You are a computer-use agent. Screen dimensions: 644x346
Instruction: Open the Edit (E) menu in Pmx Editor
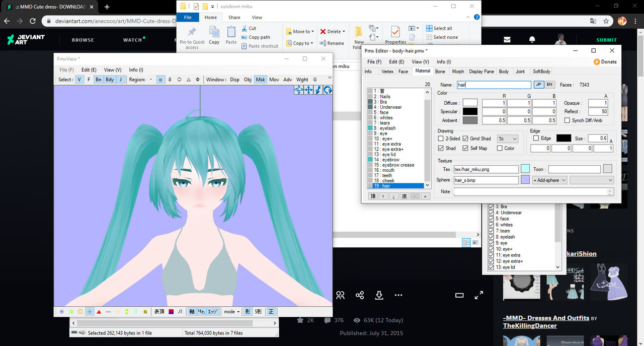click(396, 62)
